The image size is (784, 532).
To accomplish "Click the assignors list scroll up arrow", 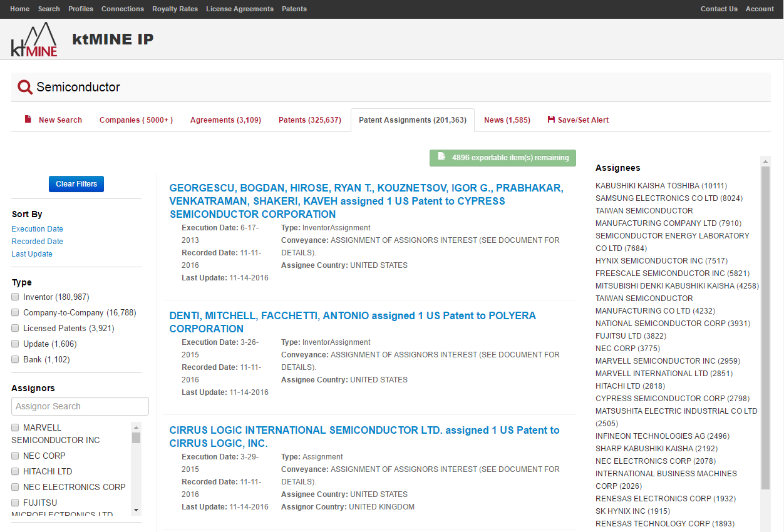I will point(137,427).
